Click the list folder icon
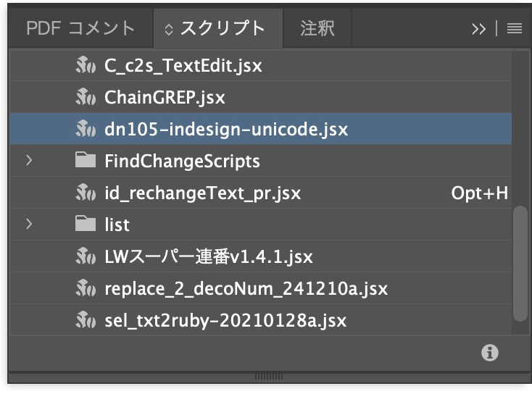The width and height of the screenshot is (532, 394). (x=86, y=225)
